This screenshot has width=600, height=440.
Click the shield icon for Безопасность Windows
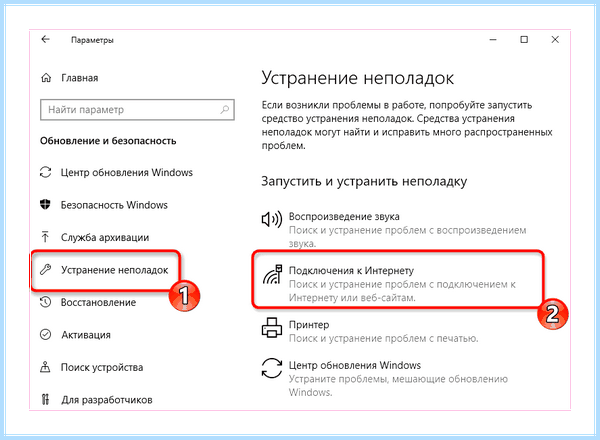(x=46, y=205)
